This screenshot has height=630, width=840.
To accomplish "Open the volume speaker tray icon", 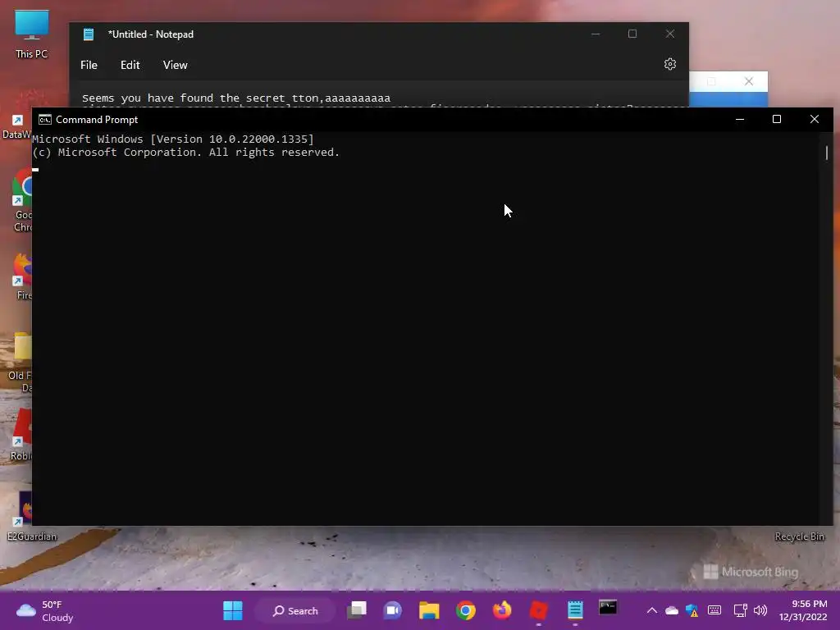I will (x=760, y=610).
